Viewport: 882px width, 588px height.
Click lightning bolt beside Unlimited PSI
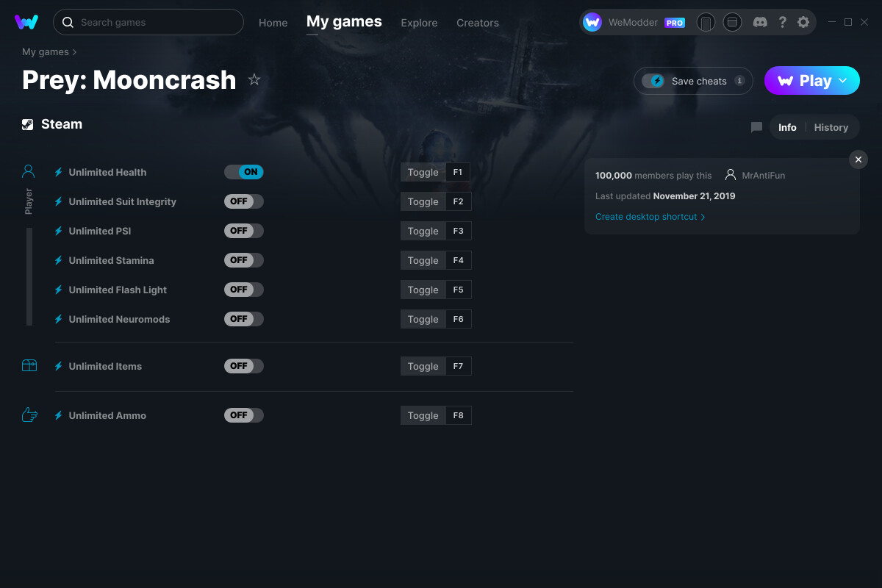(x=59, y=231)
